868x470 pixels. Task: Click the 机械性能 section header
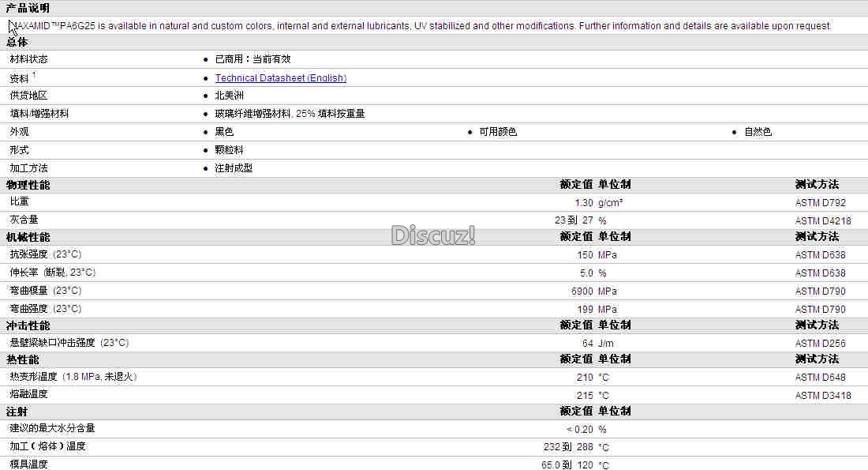tap(28, 237)
